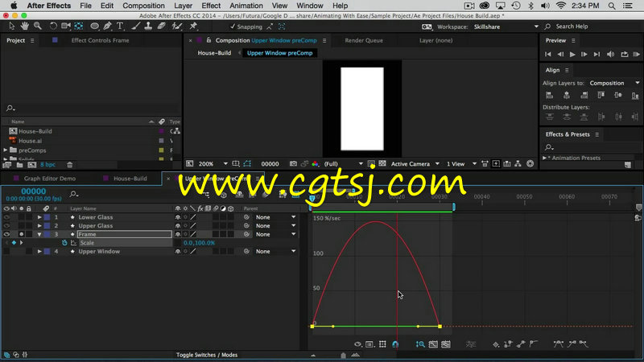Select the Eraser tool
Image resolution: width=644 pixels, height=362 pixels.
point(162,27)
